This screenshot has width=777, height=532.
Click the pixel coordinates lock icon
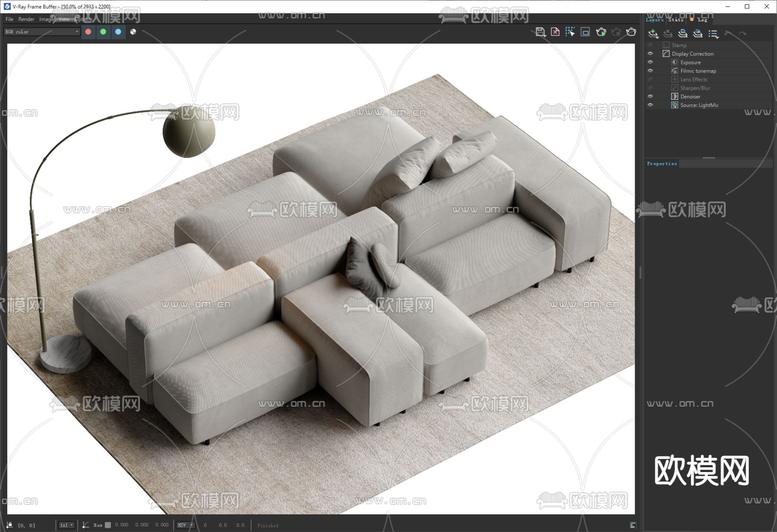tap(9, 525)
